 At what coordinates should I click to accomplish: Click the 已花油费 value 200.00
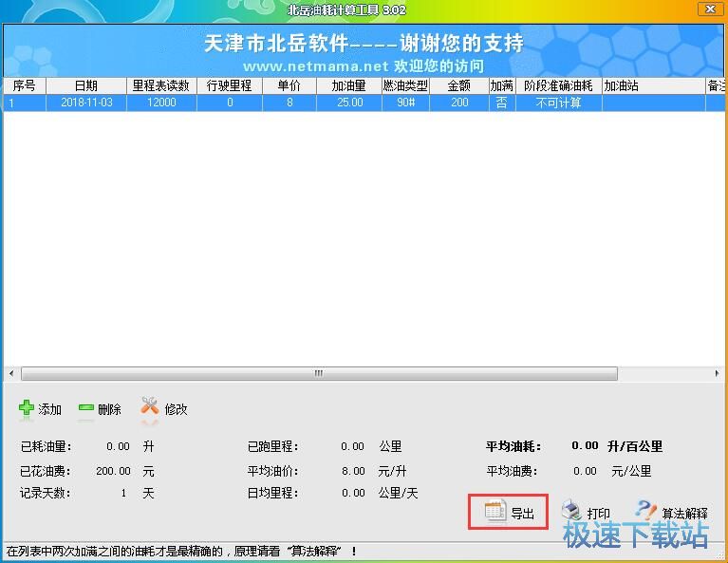pyautogui.click(x=113, y=471)
